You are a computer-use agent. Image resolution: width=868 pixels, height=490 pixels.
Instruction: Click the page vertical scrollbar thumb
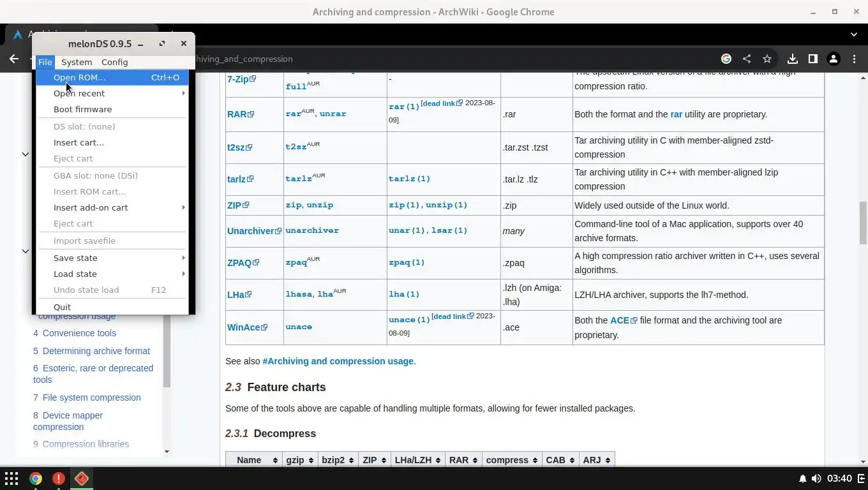pyautogui.click(x=863, y=223)
